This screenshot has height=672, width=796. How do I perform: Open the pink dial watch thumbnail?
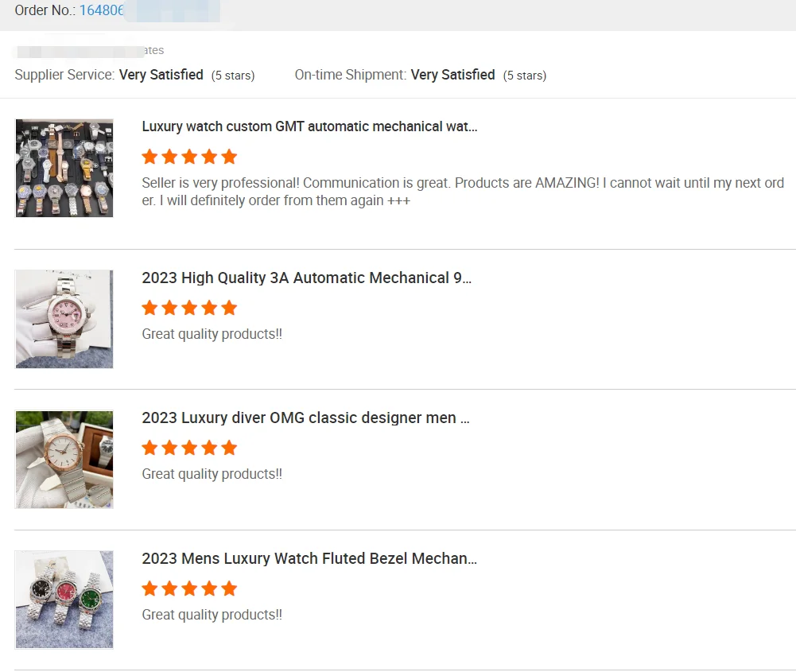coord(64,319)
